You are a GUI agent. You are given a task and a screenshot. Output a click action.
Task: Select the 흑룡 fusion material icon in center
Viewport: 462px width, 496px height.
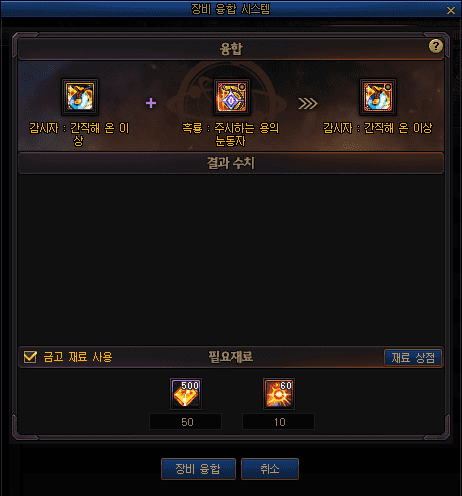pos(232,97)
